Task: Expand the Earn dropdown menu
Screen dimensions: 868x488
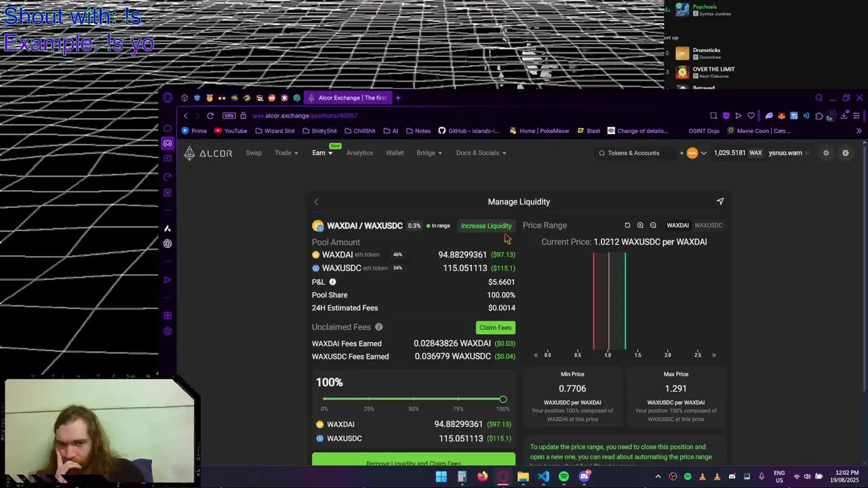Action: (322, 153)
